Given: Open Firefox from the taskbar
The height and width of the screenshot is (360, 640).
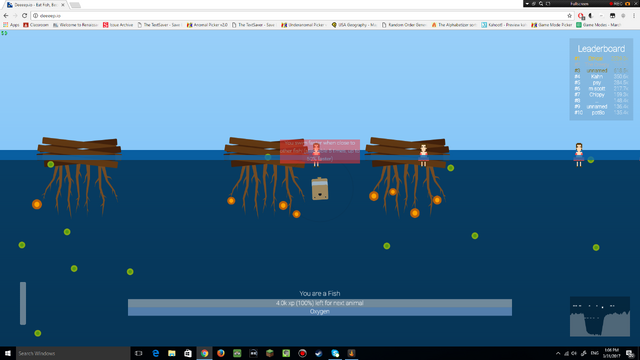Looking at the screenshot, I should [x=221, y=353].
